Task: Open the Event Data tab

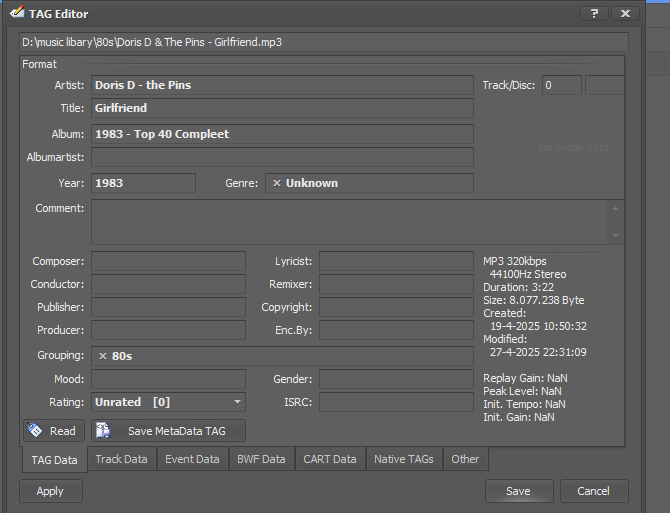Action: [x=192, y=459]
